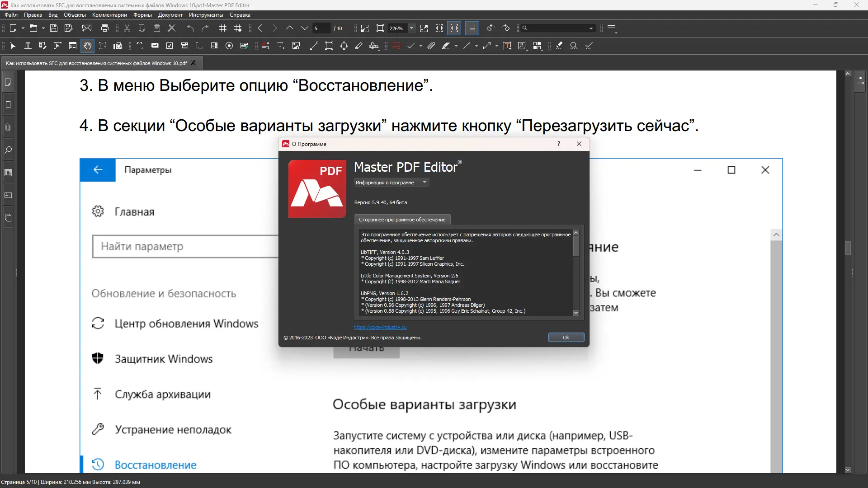This screenshot has width=868, height=488.
Task: Select the line drawing tool
Action: (x=314, y=46)
